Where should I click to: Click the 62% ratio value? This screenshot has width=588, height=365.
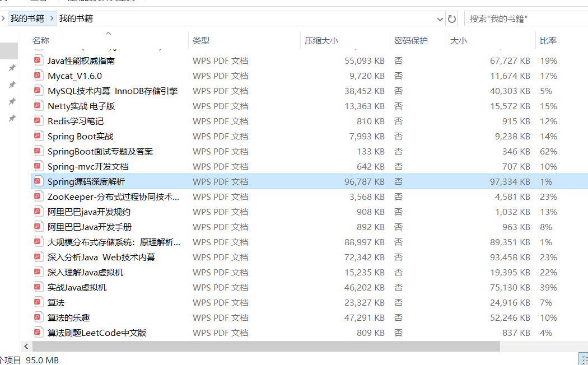[548, 151]
